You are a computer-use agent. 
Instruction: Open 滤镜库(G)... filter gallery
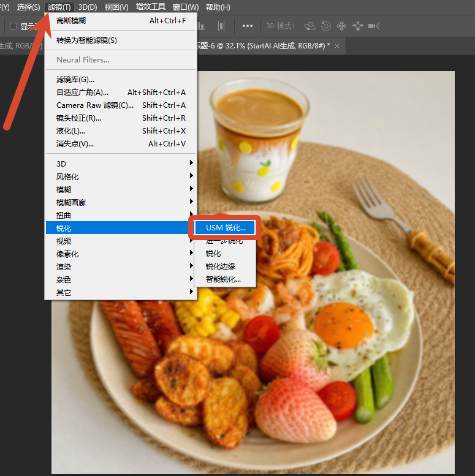pyautogui.click(x=121, y=80)
